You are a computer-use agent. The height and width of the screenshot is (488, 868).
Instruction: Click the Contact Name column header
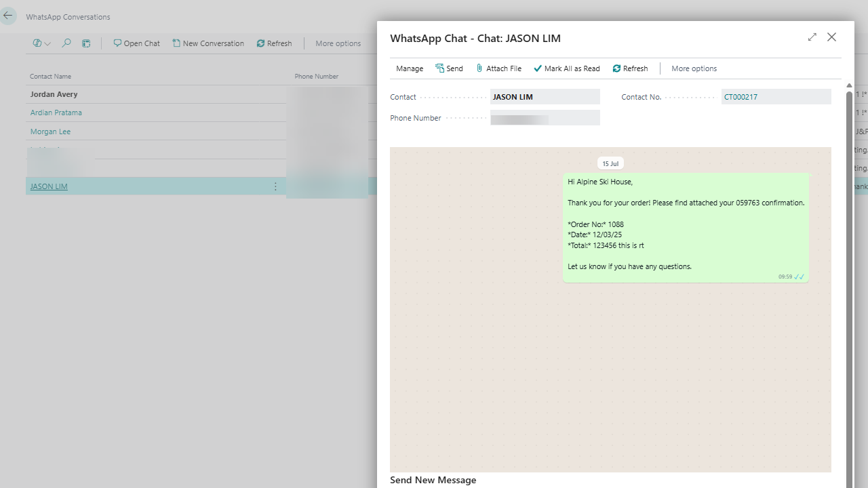point(50,77)
